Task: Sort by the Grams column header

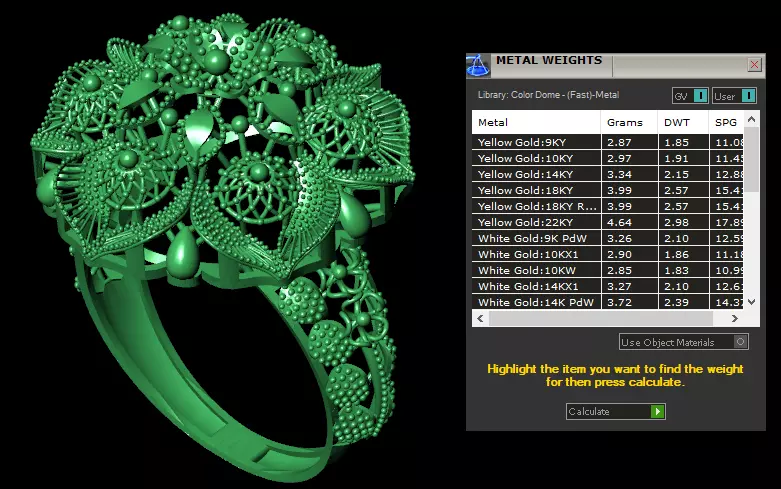Action: tap(629, 122)
